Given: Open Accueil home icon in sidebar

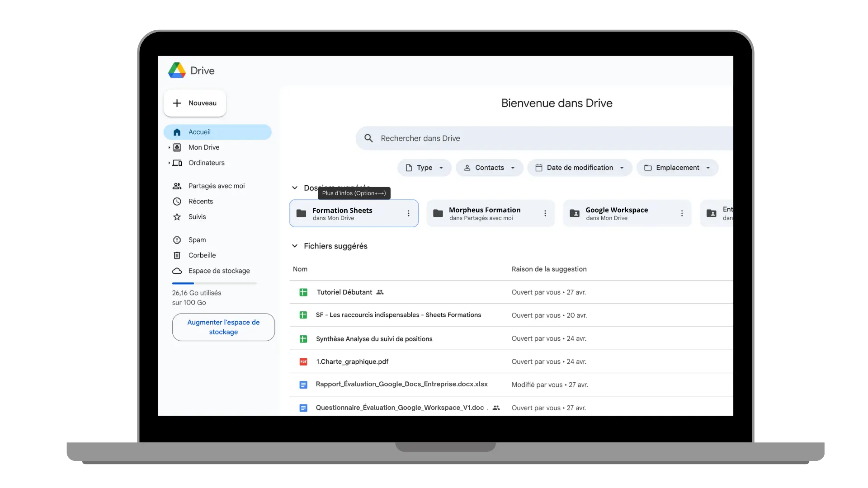Looking at the screenshot, I should point(177,132).
